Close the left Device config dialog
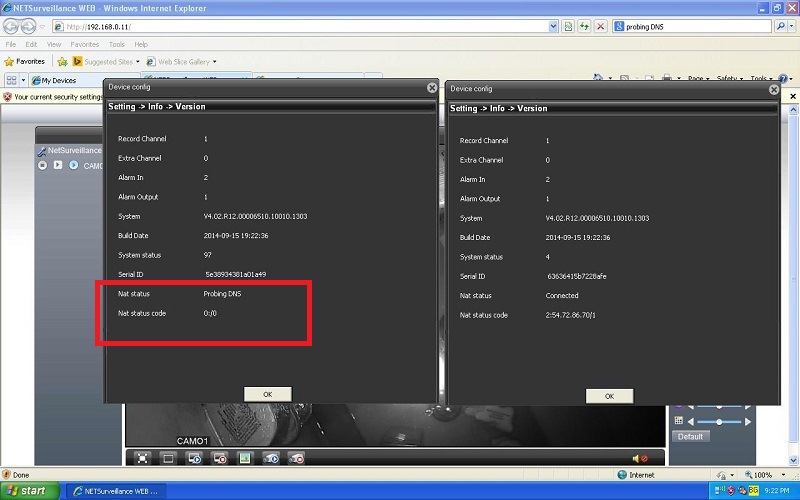800x500 pixels. click(432, 88)
